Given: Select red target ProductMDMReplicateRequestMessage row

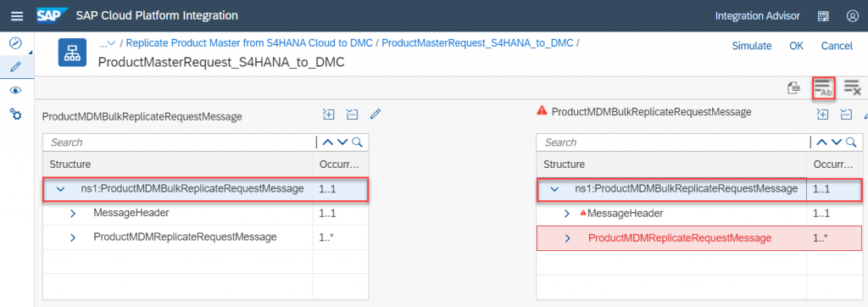Looking at the screenshot, I should point(699,238).
